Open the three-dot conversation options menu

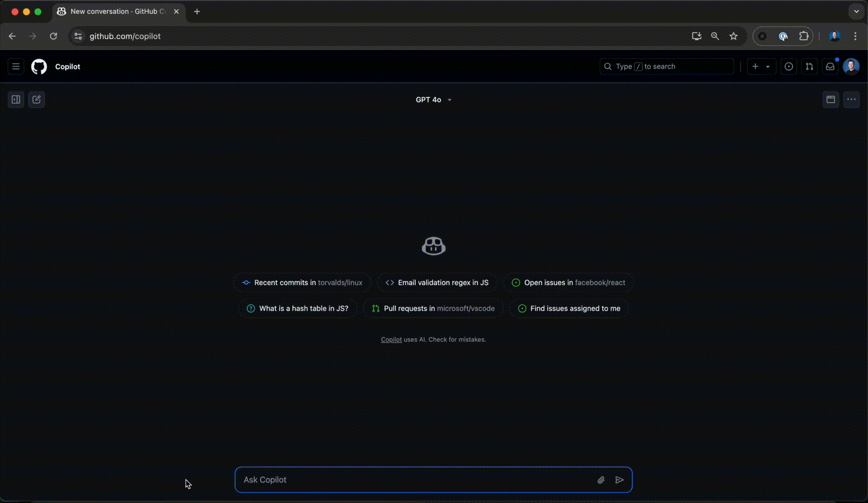pos(851,99)
